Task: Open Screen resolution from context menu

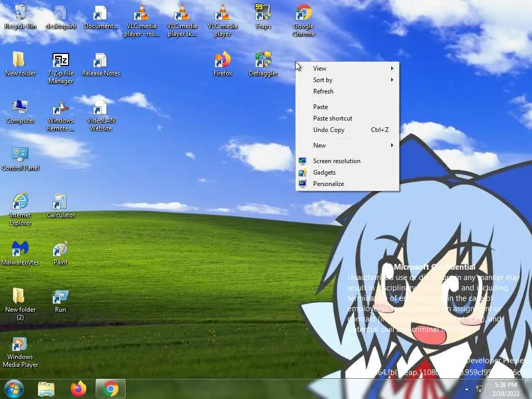Action: coord(348,161)
